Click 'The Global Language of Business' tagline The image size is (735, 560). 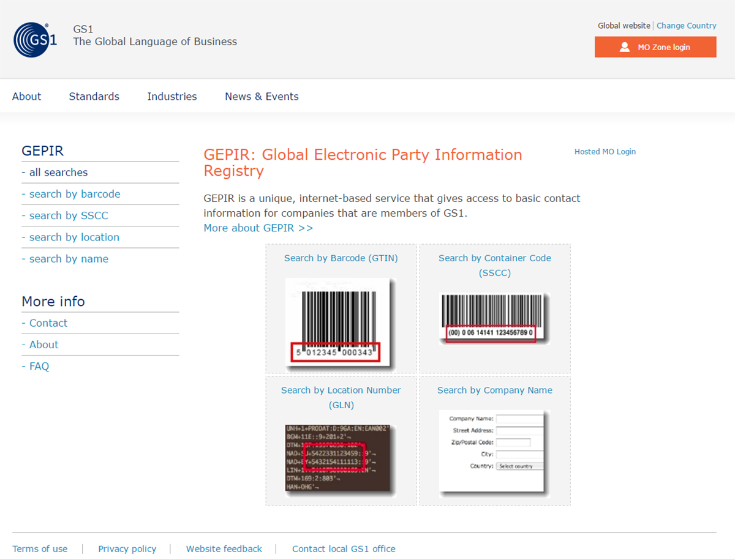[x=155, y=42]
